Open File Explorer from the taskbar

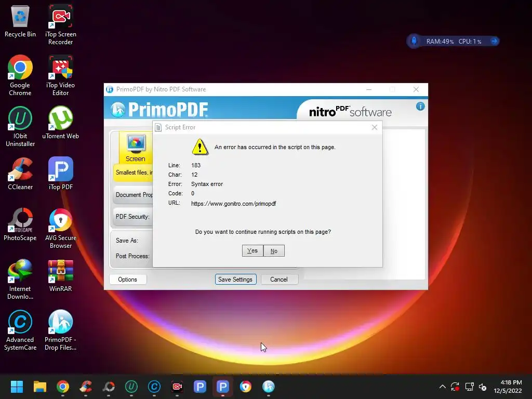point(39,387)
